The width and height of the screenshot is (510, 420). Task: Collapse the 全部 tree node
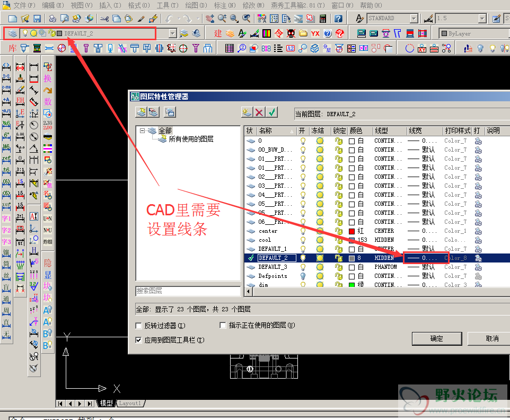pos(142,131)
